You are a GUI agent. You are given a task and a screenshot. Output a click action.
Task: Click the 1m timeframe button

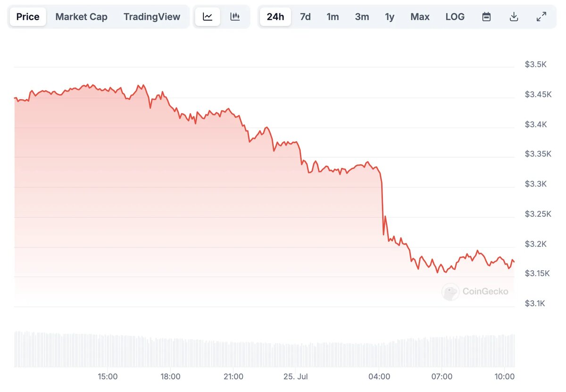click(x=333, y=16)
